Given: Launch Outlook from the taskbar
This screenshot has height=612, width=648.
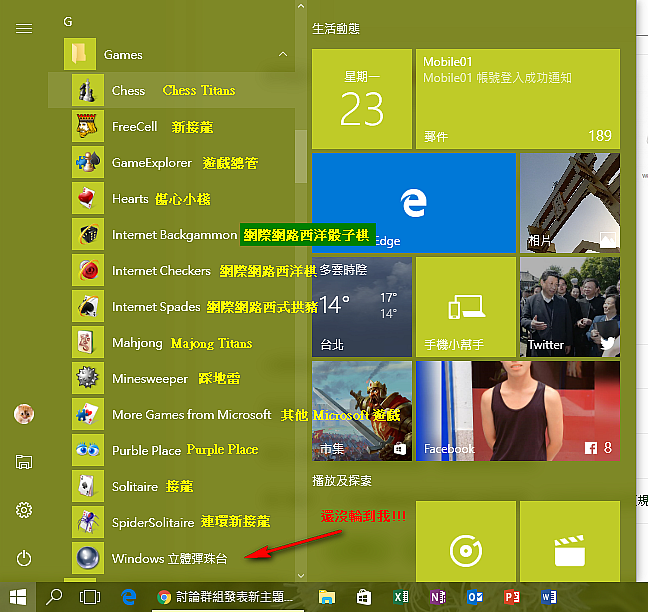Looking at the screenshot, I should (x=475, y=597).
